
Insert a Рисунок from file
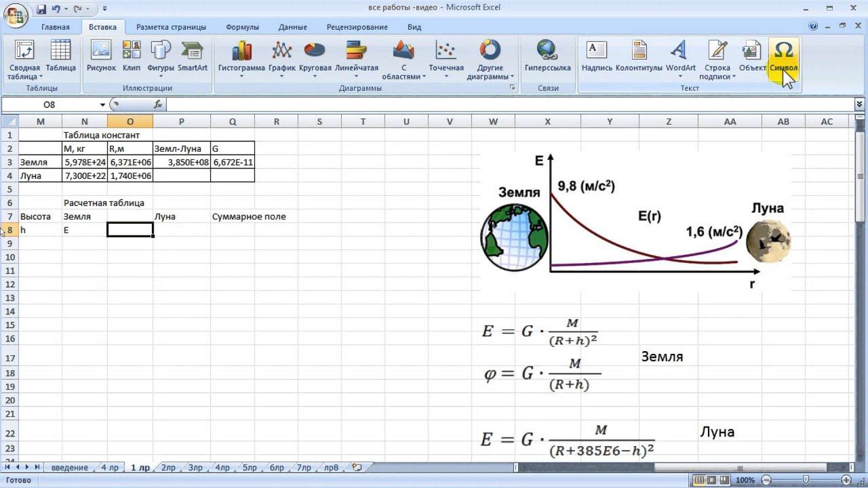point(101,56)
